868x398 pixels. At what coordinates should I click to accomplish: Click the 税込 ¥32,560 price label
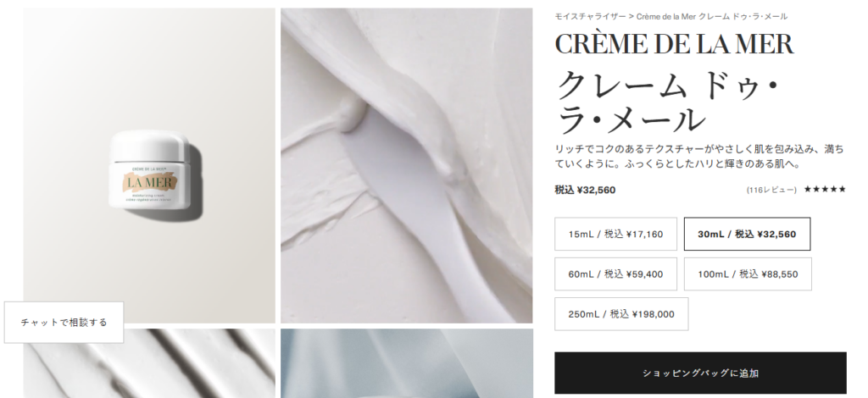click(x=585, y=191)
